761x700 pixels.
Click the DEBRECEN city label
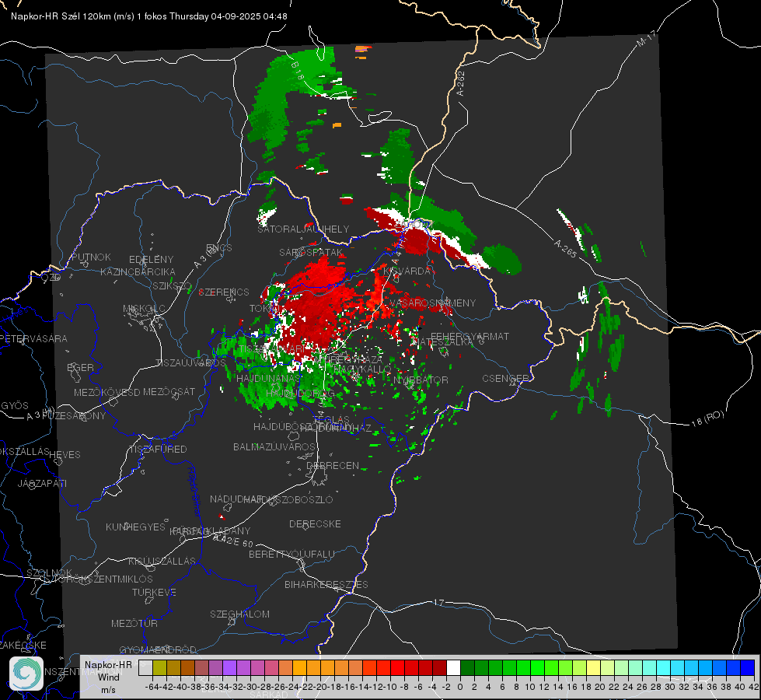333,465
